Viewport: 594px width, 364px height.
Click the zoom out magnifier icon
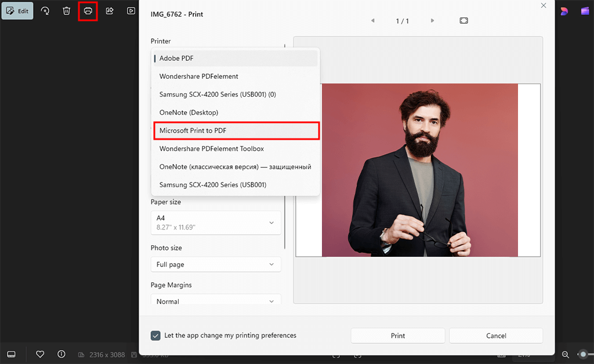[x=565, y=355]
